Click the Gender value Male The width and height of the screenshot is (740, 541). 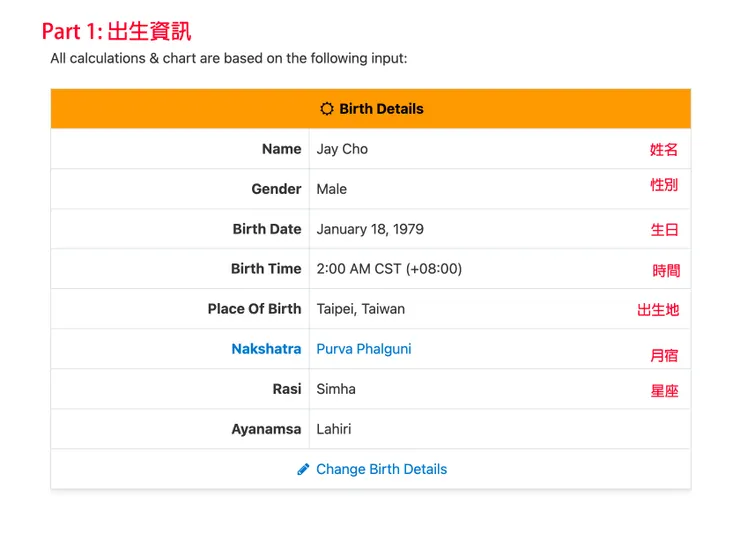pos(332,189)
